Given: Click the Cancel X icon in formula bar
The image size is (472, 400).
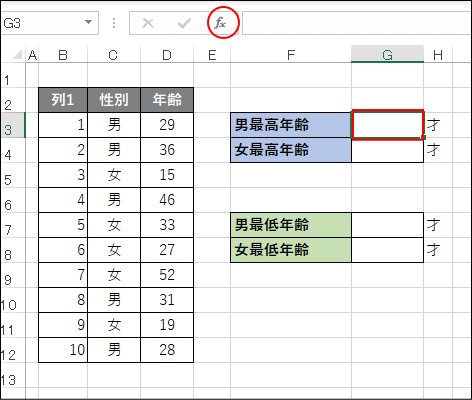Looking at the screenshot, I should click(x=147, y=23).
